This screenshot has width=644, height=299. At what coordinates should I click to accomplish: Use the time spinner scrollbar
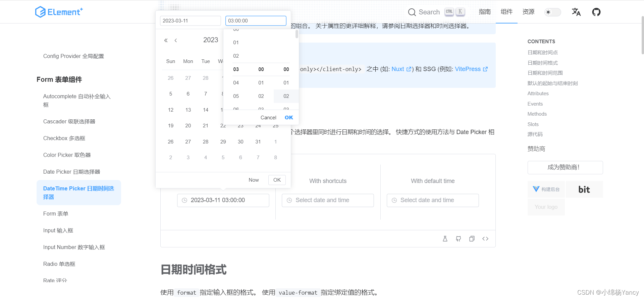[x=297, y=34]
